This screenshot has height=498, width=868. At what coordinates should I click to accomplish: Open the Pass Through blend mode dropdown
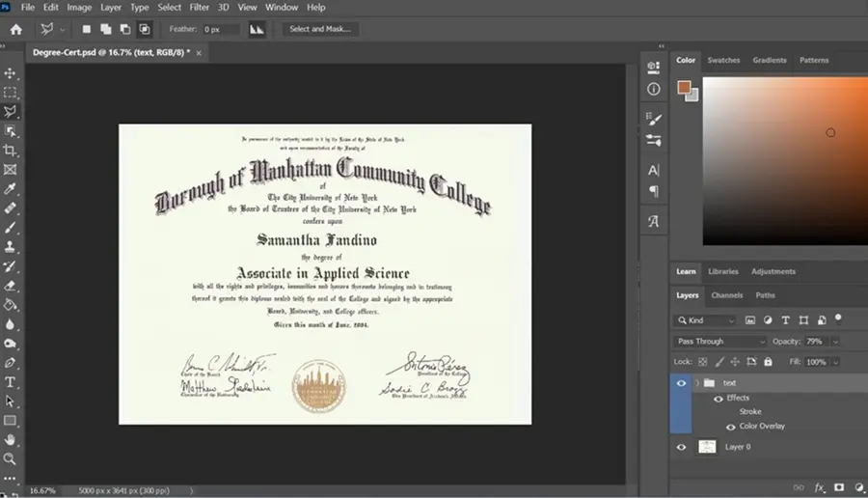720,342
